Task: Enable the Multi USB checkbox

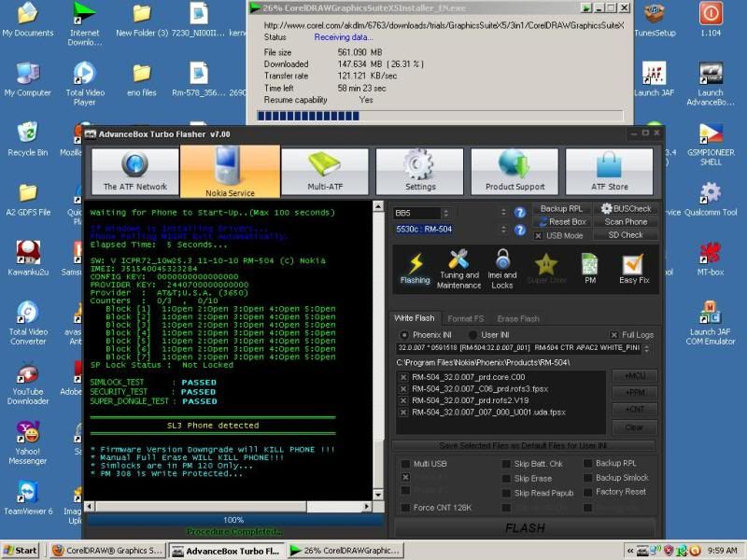Action: click(x=405, y=464)
